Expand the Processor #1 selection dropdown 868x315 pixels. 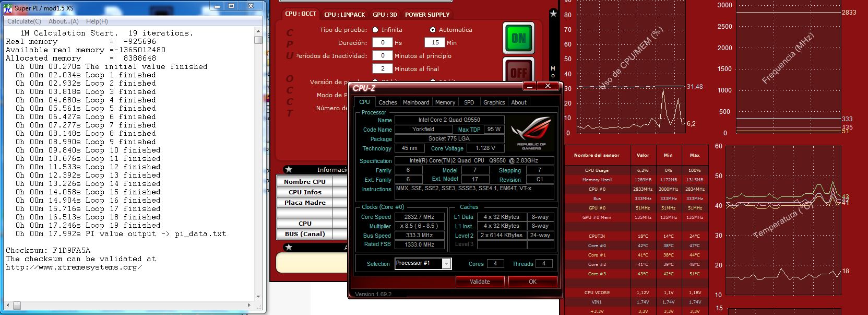click(446, 264)
